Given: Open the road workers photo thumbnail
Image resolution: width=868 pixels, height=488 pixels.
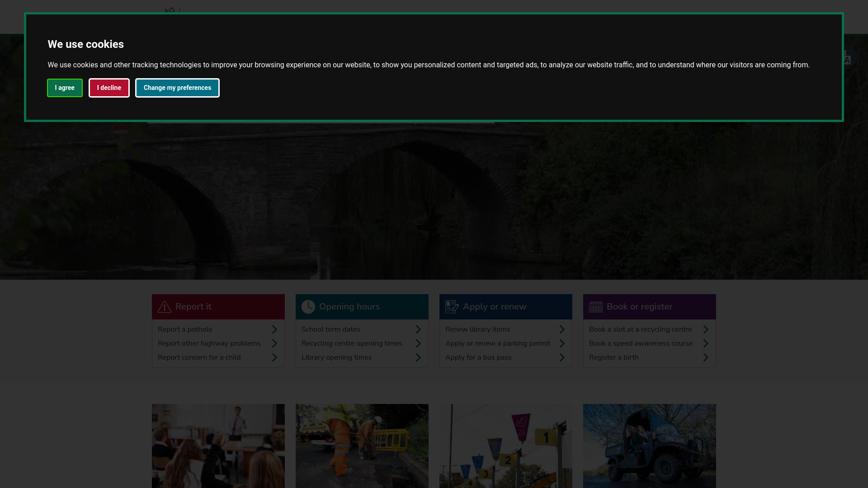Looking at the screenshot, I should click(x=362, y=446).
